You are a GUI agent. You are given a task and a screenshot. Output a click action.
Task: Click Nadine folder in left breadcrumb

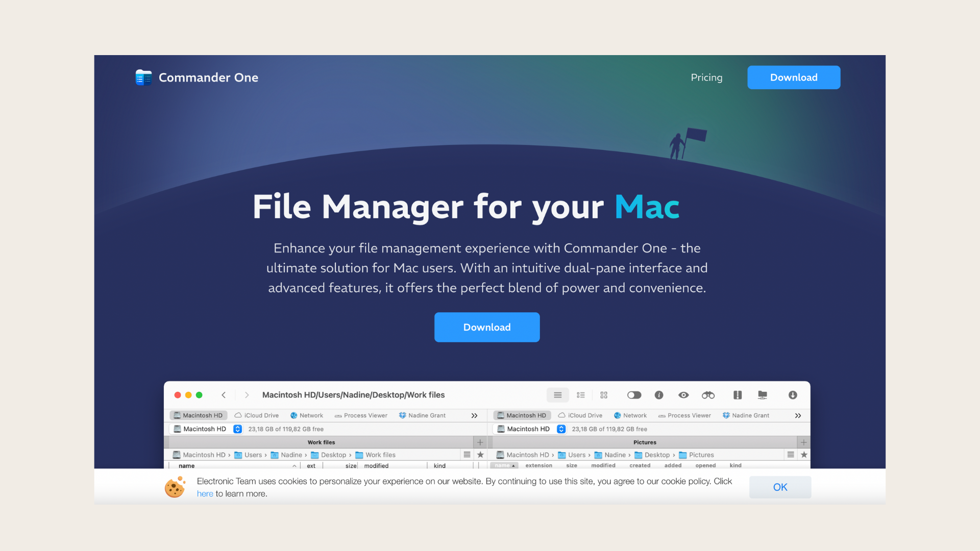[x=286, y=455]
